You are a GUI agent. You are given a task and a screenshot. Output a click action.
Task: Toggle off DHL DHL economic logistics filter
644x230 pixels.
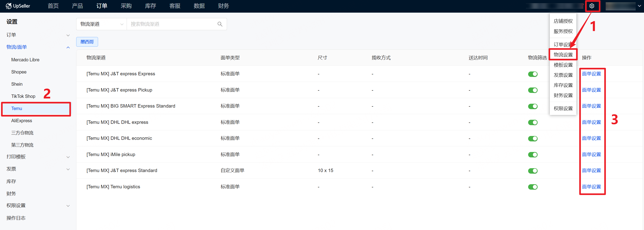pyautogui.click(x=532, y=138)
